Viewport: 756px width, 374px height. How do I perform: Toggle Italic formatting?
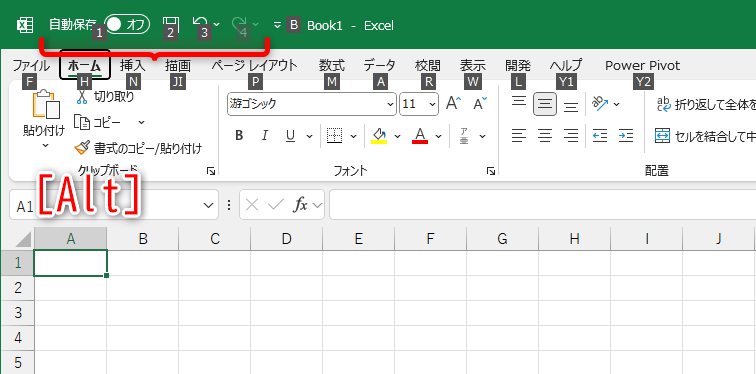[264, 136]
